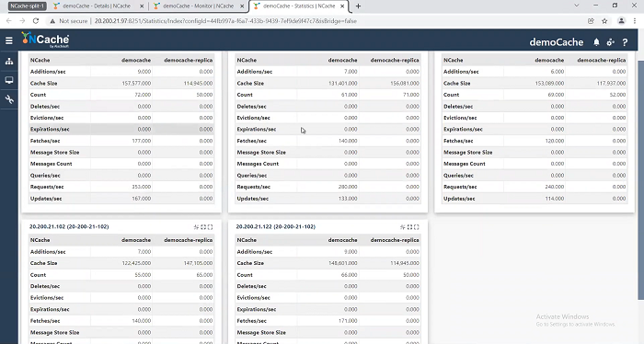Open the hamburger navigation menu
The width and height of the screenshot is (644, 344).
pyautogui.click(x=9, y=40)
